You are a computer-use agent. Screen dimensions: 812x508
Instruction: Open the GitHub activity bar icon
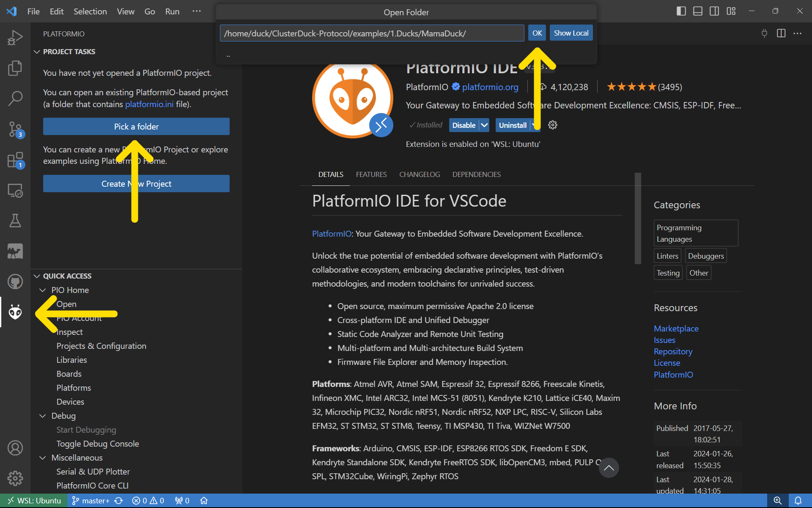15,282
